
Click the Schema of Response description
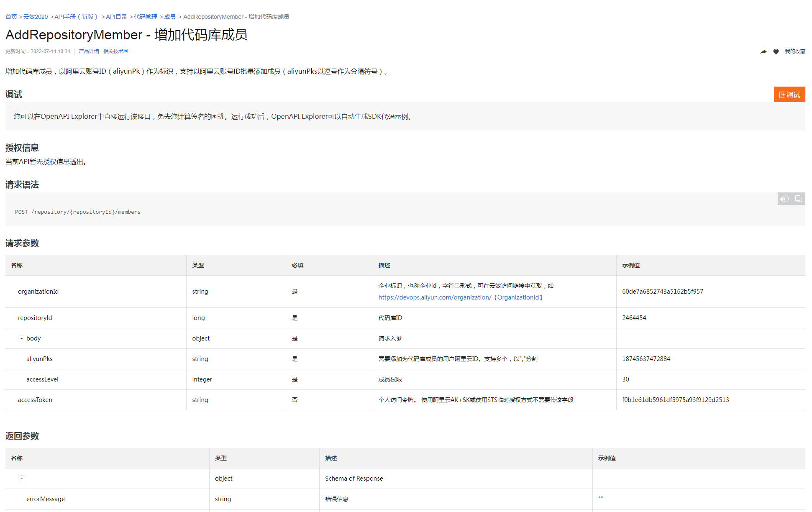coord(354,479)
